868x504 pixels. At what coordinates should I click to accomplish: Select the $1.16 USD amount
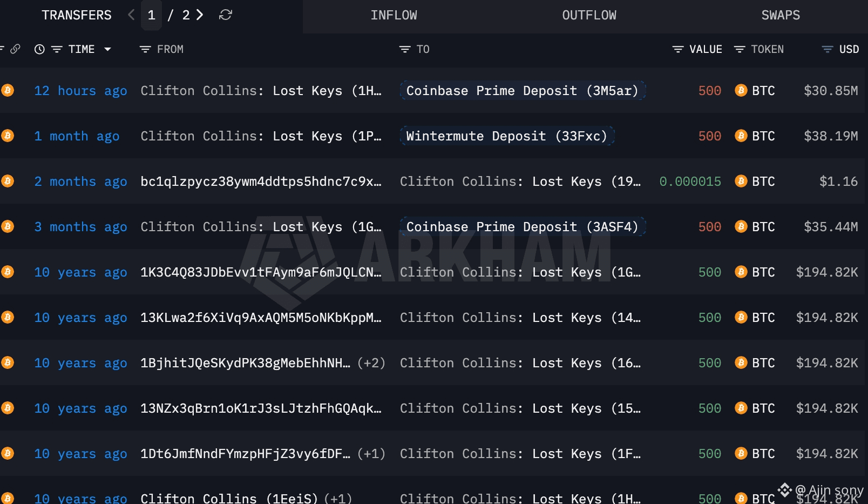pyautogui.click(x=839, y=182)
